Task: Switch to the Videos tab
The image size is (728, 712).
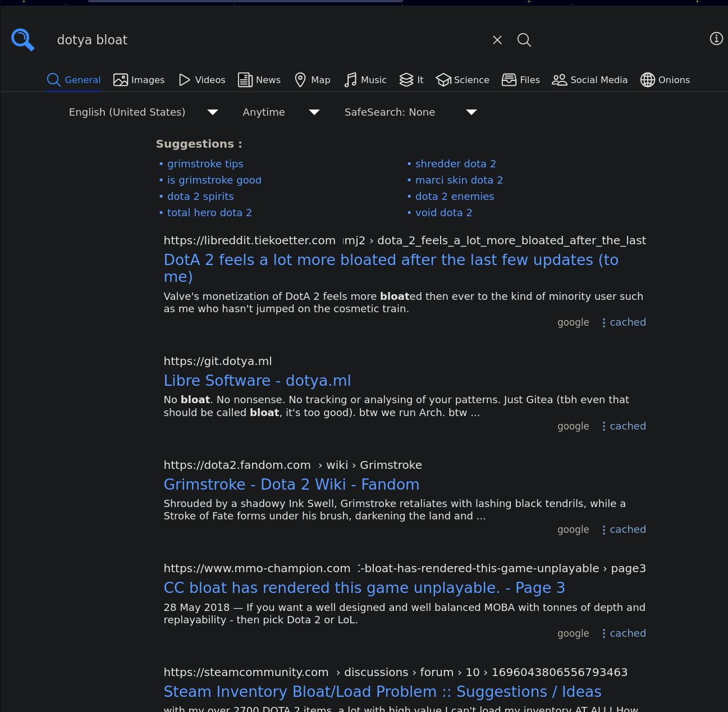Action: [202, 80]
